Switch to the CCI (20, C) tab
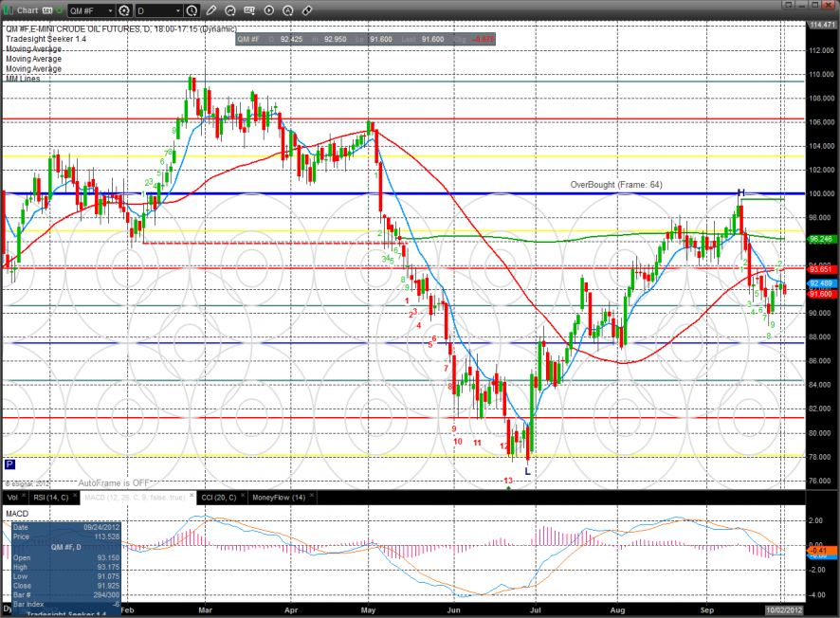 click(219, 496)
